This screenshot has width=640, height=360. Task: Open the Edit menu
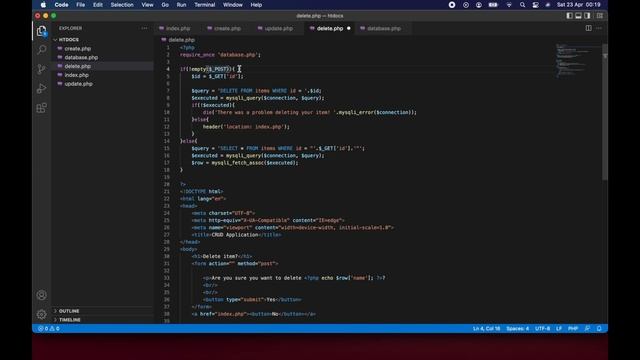pyautogui.click(x=98, y=5)
